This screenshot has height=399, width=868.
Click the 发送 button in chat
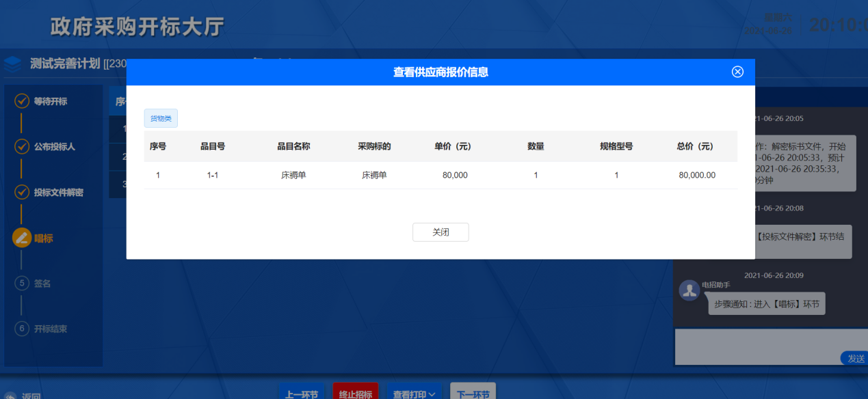856,359
